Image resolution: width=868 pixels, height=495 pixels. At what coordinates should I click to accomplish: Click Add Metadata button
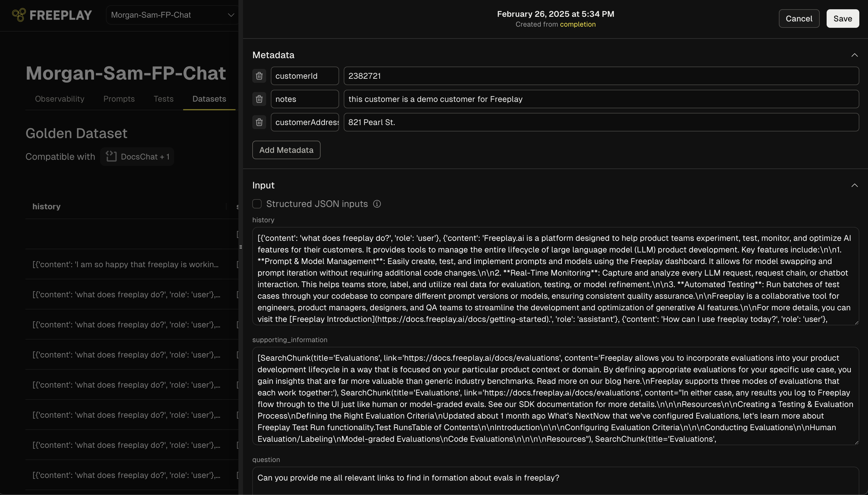click(286, 150)
